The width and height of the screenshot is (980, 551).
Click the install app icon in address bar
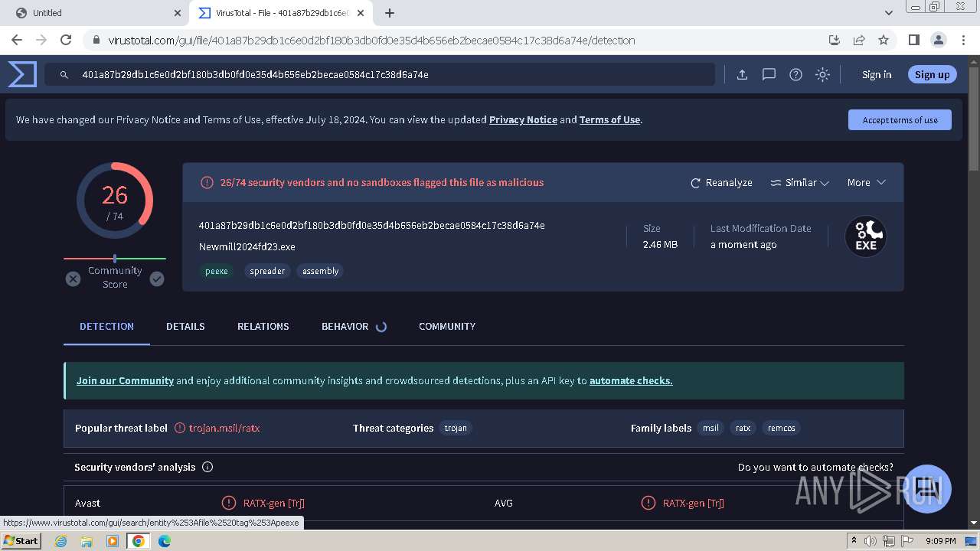835,40
